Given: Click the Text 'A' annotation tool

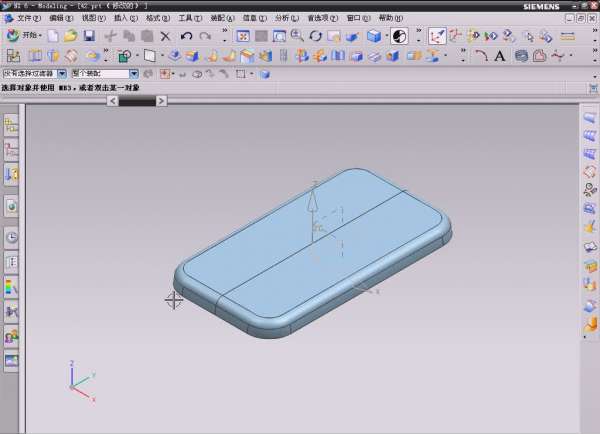Looking at the screenshot, I should (x=500, y=56).
